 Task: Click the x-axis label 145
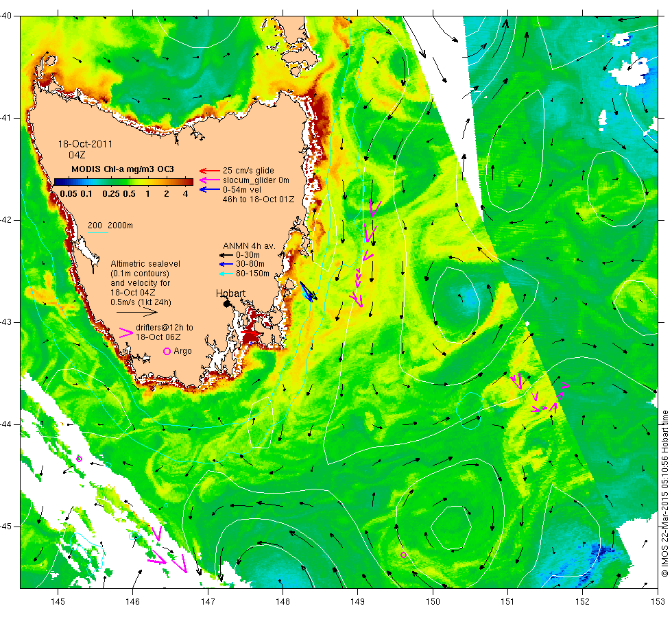[x=58, y=602]
